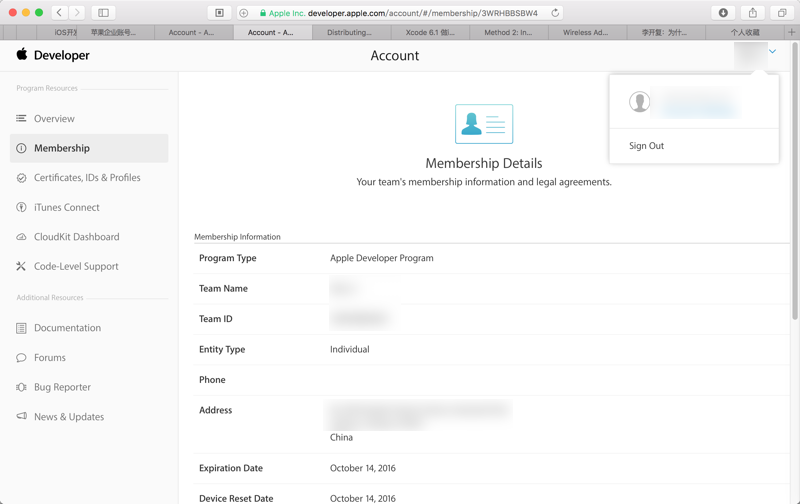Click the Phone label

(212, 380)
